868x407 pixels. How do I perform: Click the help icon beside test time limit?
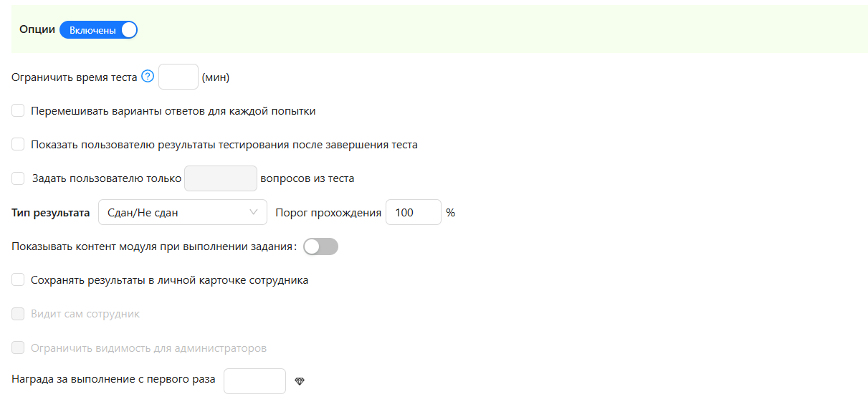148,77
